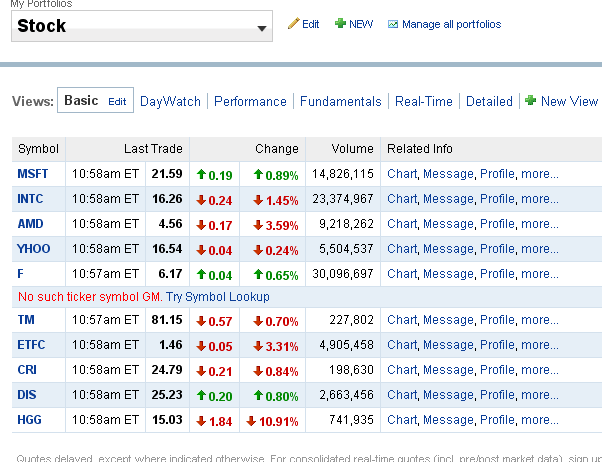Click AMD red down arrow beside 3.59%
602x462 pixels.
point(258,225)
